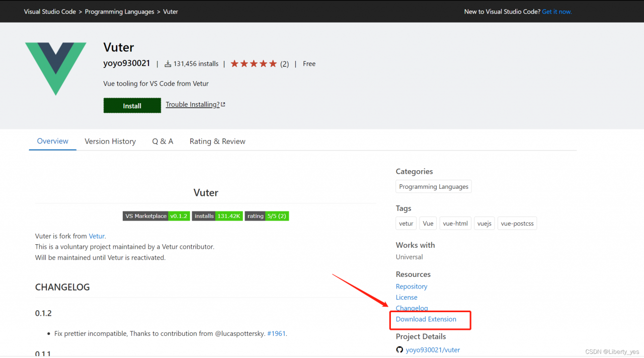Open the Rating & Review tab
Screen dimensions: 644x358
(217, 141)
